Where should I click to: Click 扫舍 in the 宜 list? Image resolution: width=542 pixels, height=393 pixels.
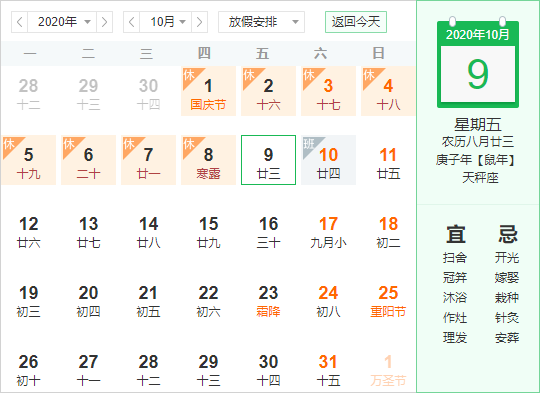point(455,258)
